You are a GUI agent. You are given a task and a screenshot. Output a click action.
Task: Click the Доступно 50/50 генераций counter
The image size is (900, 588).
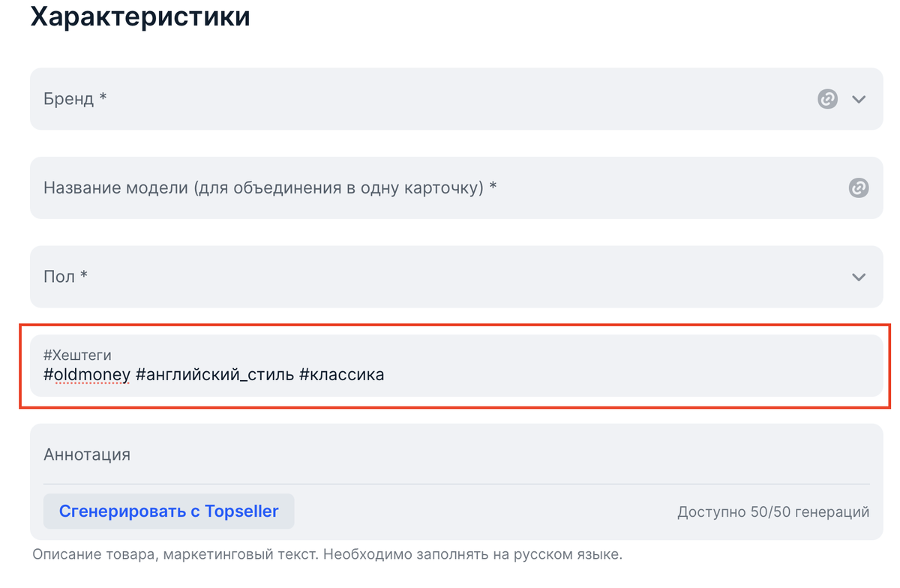pyautogui.click(x=773, y=511)
